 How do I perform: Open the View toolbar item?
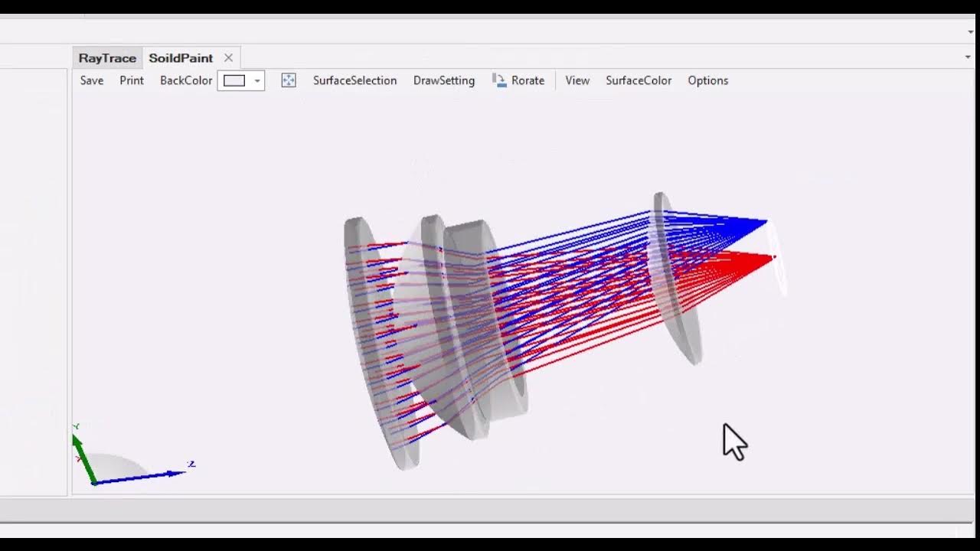point(577,80)
